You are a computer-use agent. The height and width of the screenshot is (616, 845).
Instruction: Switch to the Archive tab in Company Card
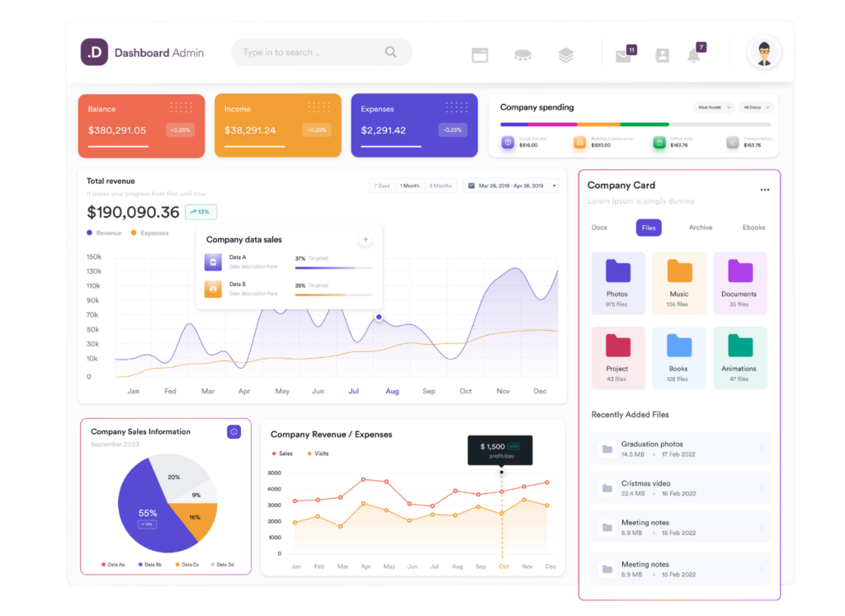pyautogui.click(x=701, y=228)
